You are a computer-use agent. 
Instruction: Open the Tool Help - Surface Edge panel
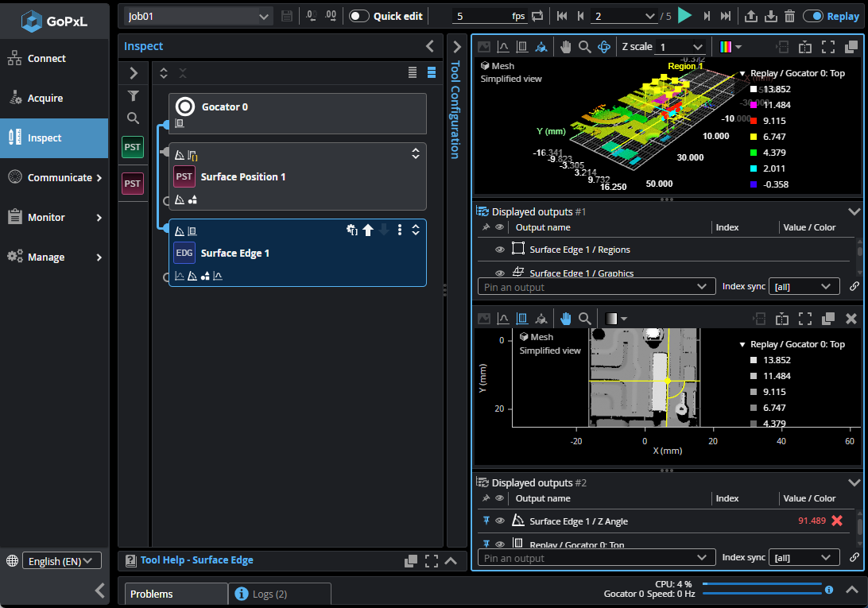(197, 560)
